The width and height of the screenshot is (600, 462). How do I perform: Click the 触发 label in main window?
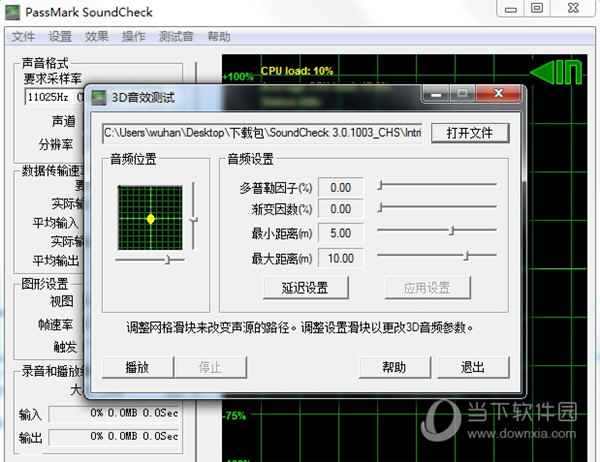pyautogui.click(x=65, y=347)
